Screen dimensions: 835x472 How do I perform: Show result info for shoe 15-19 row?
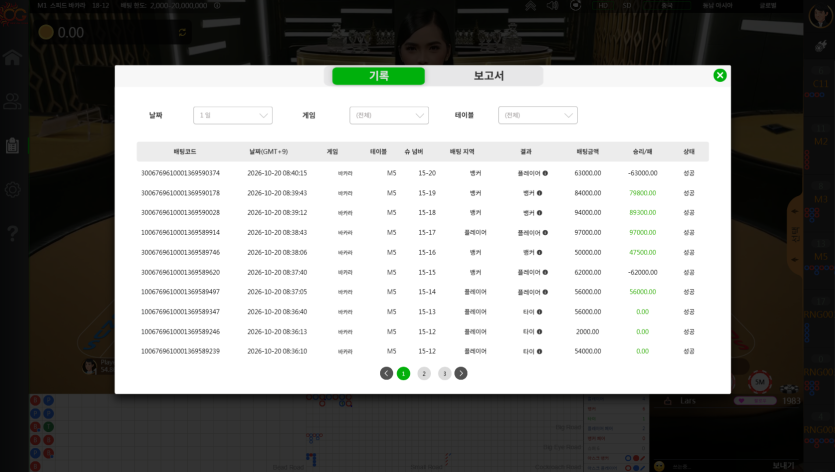(539, 193)
